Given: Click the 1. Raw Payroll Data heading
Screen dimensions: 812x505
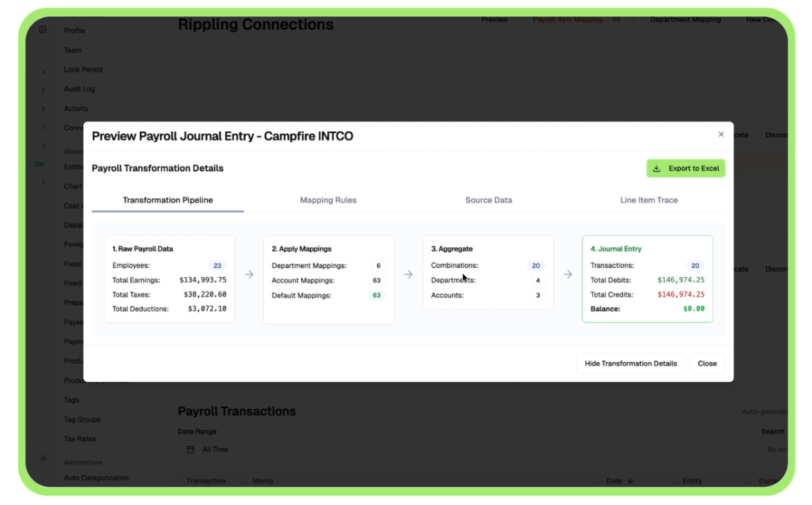Looking at the screenshot, I should click(x=143, y=248).
